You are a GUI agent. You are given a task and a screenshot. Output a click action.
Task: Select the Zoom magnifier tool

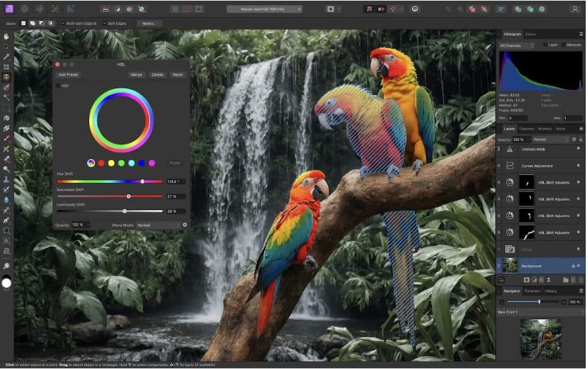coord(6,266)
